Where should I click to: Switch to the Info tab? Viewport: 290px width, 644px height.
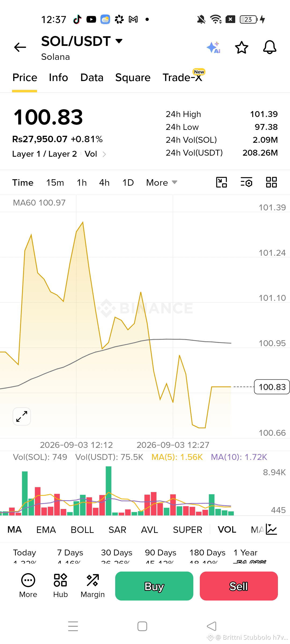point(58,78)
